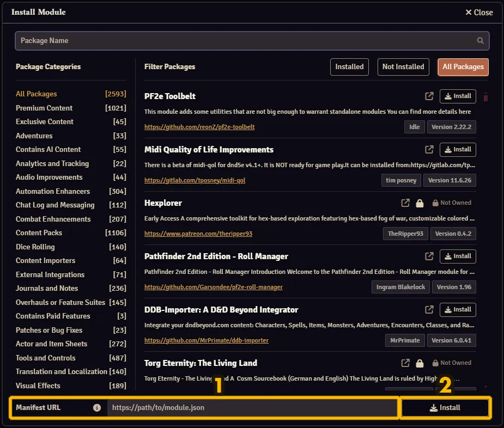Select All Packages category
504x428 pixels.
71,94
